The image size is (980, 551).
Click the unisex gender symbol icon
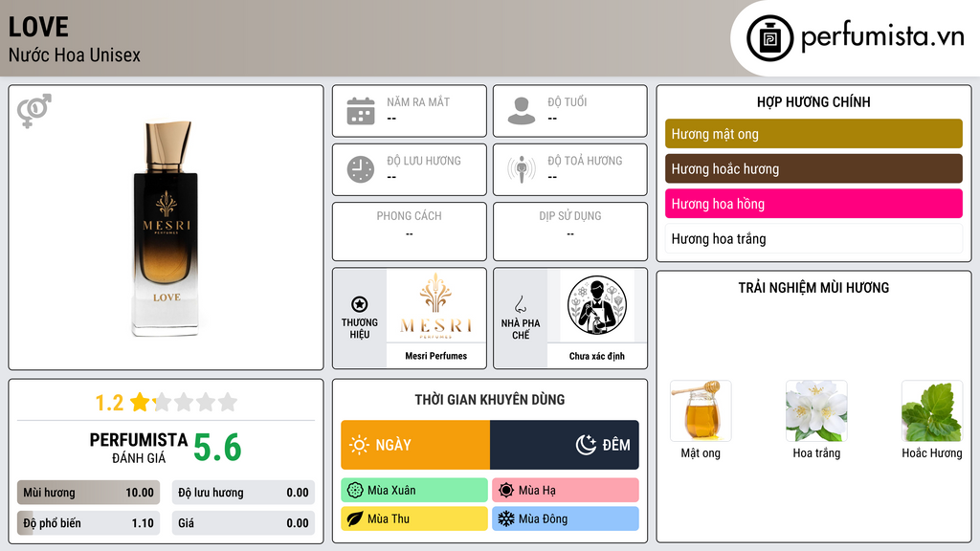point(34,111)
